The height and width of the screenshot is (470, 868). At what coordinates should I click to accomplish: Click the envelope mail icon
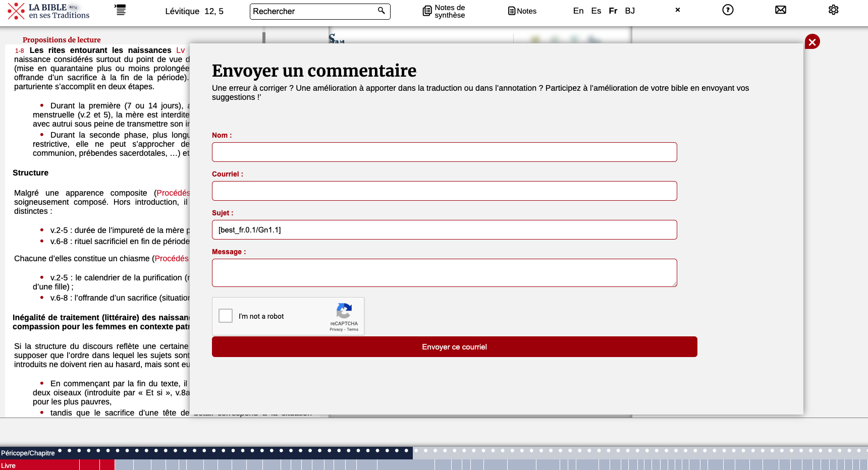(781, 10)
